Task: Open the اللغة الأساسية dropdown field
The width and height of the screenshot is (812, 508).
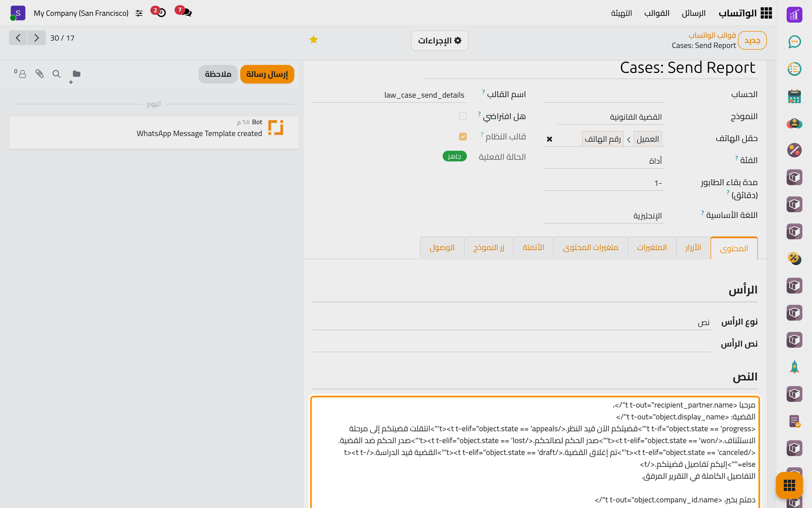Action: 604,216
